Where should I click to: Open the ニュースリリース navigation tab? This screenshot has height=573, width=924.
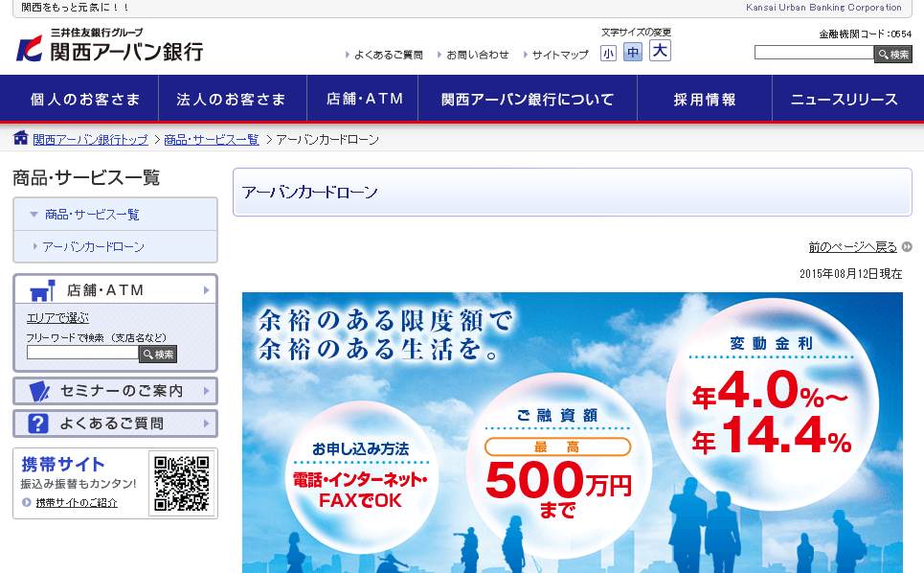point(845,97)
